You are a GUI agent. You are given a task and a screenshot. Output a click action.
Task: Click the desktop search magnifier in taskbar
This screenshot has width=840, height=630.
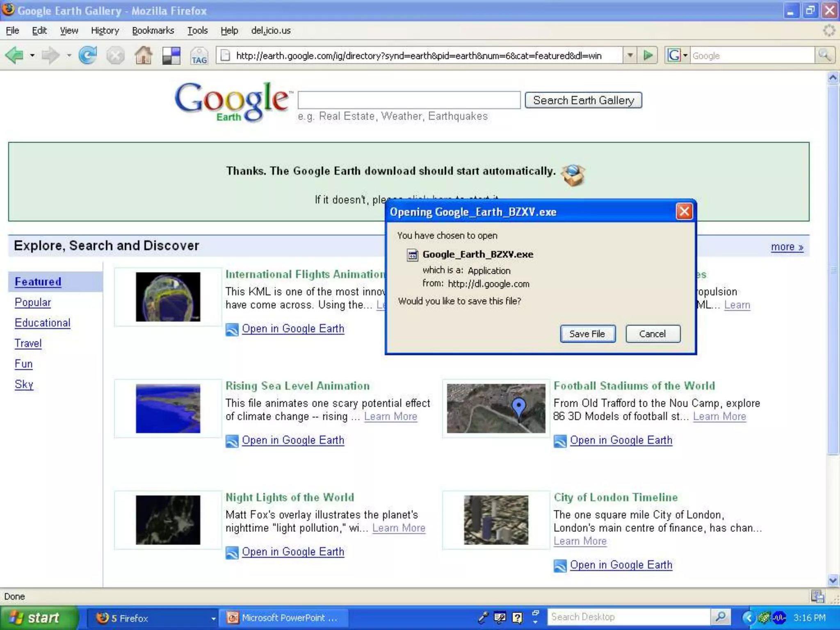pos(720,617)
